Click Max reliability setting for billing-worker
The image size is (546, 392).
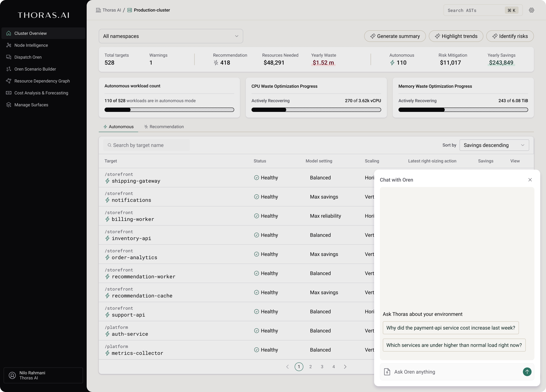pyautogui.click(x=325, y=216)
